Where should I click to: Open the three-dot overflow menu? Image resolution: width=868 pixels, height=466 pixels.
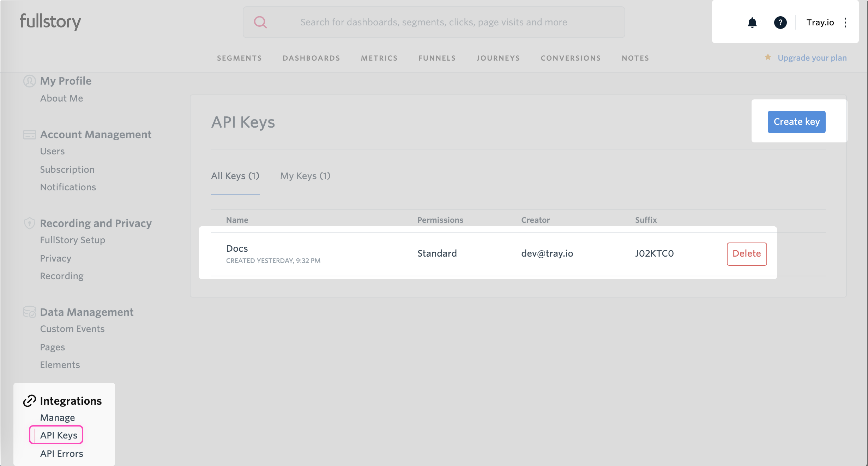pos(846,22)
